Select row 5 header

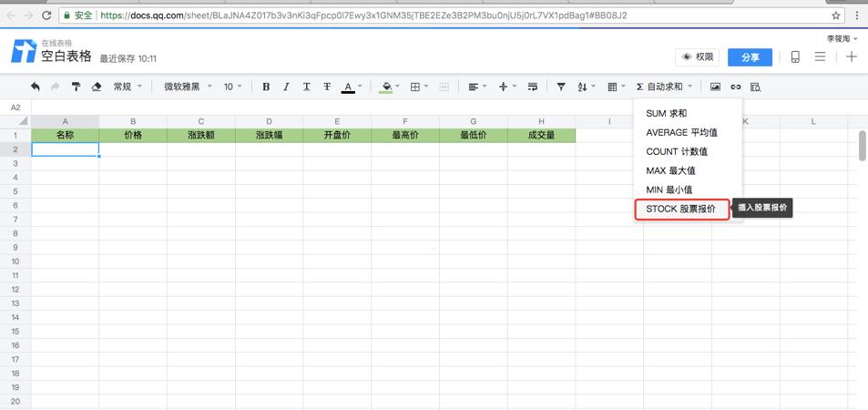(15, 191)
